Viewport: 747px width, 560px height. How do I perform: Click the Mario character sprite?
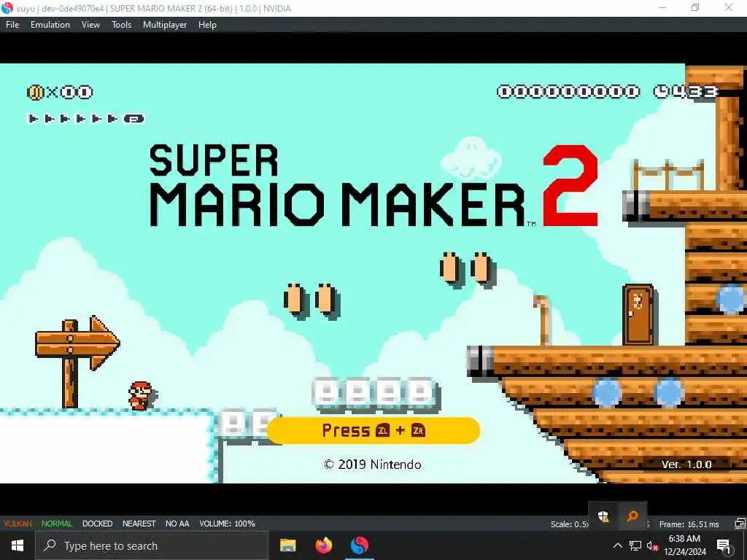point(141,395)
